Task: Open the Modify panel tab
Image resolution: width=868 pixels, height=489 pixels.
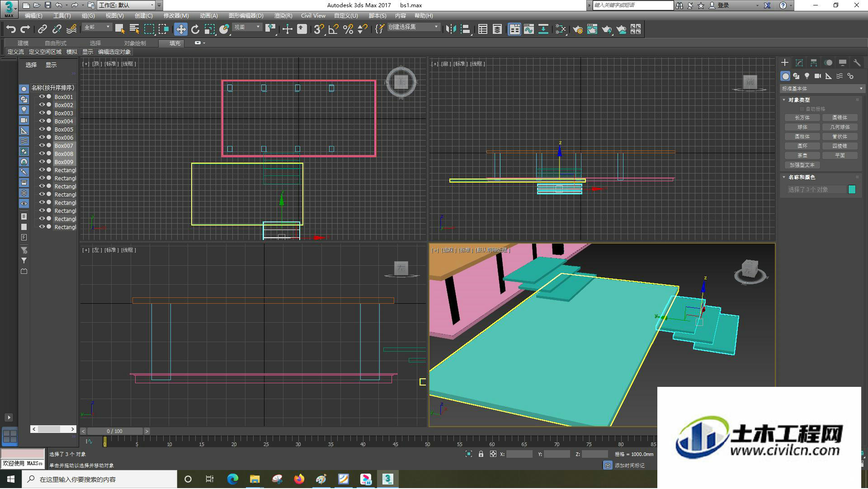Action: click(799, 63)
